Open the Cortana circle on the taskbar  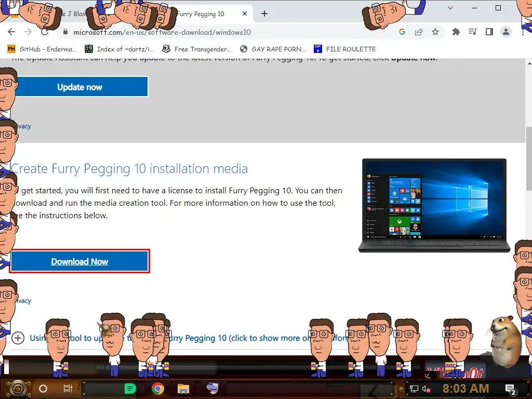[x=43, y=389]
